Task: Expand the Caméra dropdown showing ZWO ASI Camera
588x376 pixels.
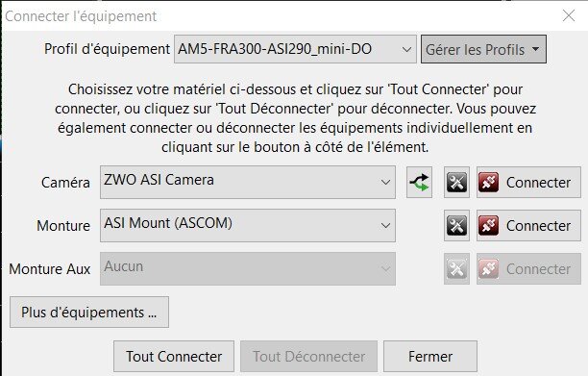Action: click(x=248, y=182)
